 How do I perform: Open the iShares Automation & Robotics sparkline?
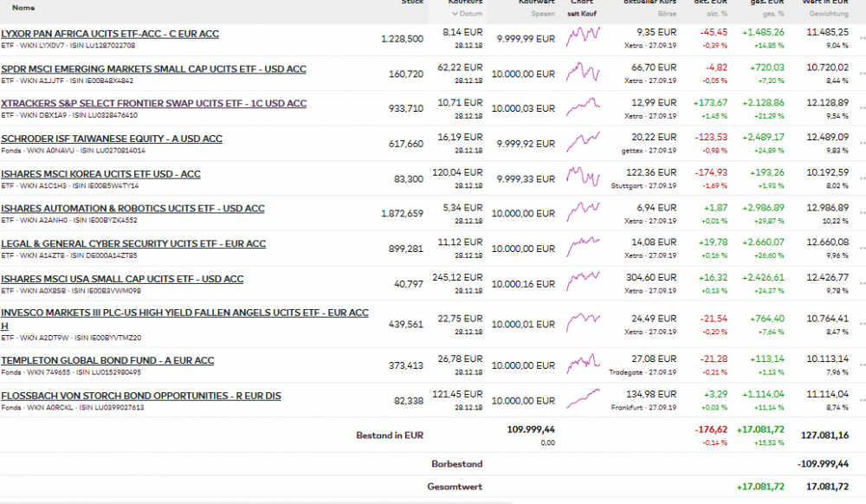(583, 213)
